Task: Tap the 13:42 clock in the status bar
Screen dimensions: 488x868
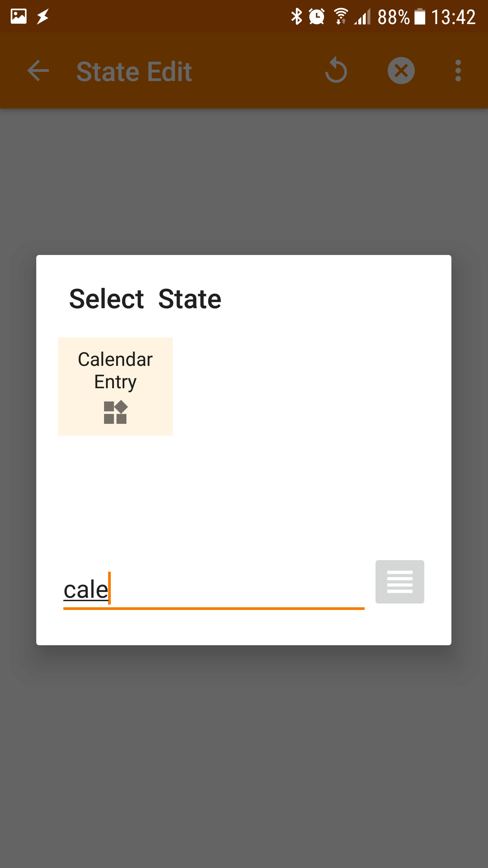Action: pos(453,17)
